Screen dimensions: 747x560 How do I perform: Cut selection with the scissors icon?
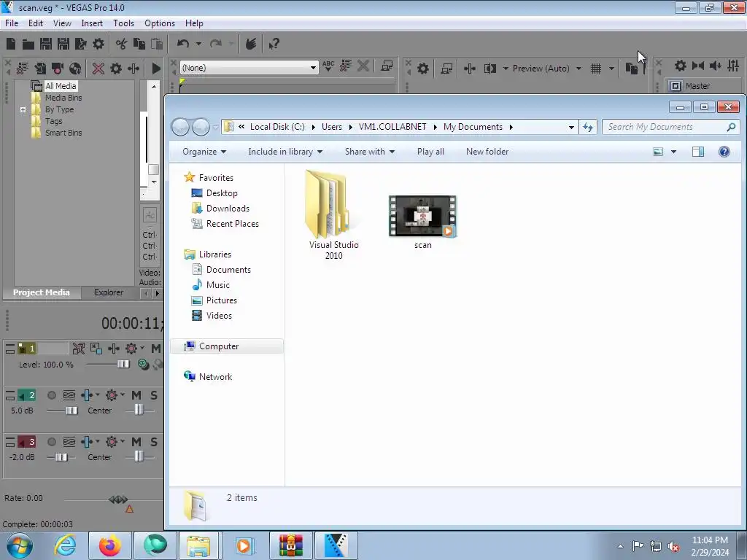(x=122, y=44)
